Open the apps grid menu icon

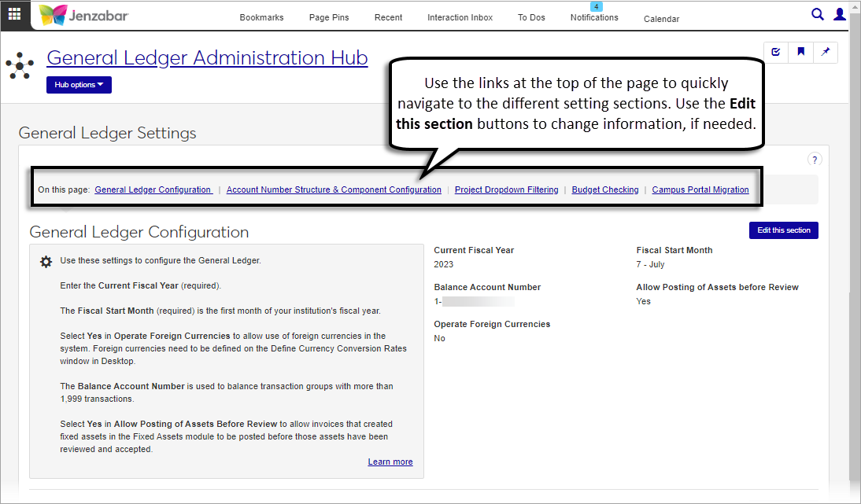point(15,14)
